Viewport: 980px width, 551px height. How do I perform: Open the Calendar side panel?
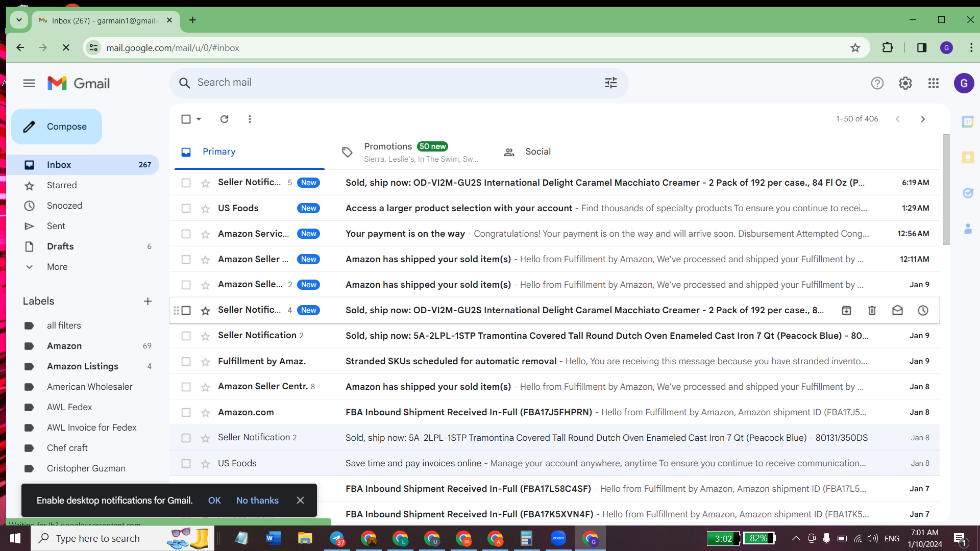click(x=968, y=122)
